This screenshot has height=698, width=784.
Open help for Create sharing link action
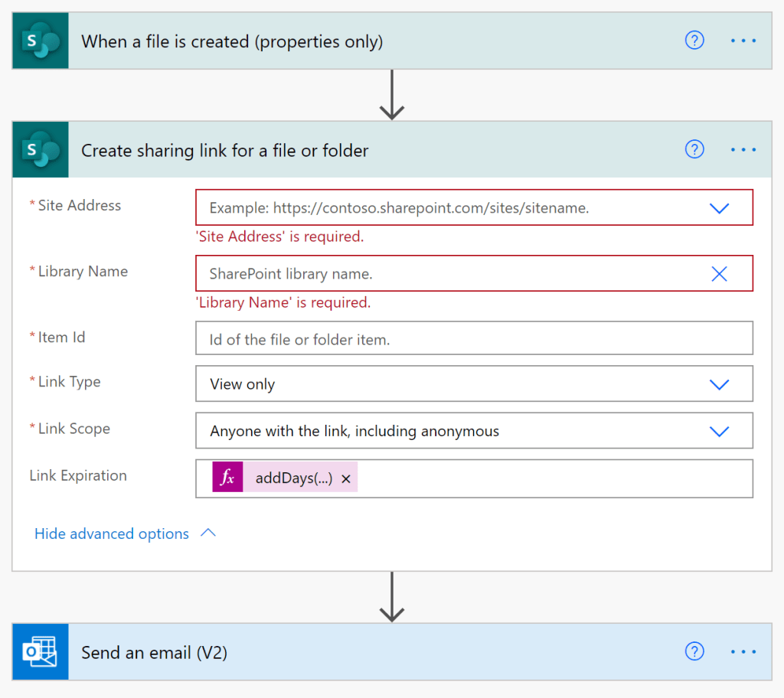(694, 150)
